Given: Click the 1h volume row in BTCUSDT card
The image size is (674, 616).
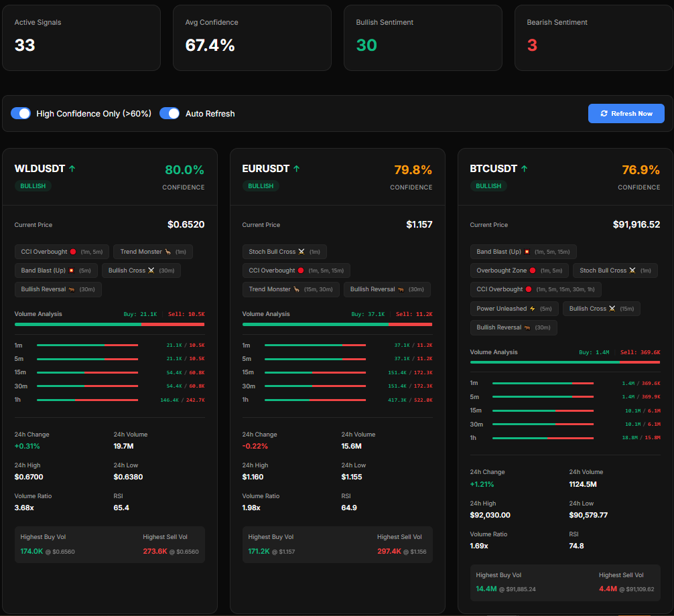Looking at the screenshot, I should (x=565, y=437).
